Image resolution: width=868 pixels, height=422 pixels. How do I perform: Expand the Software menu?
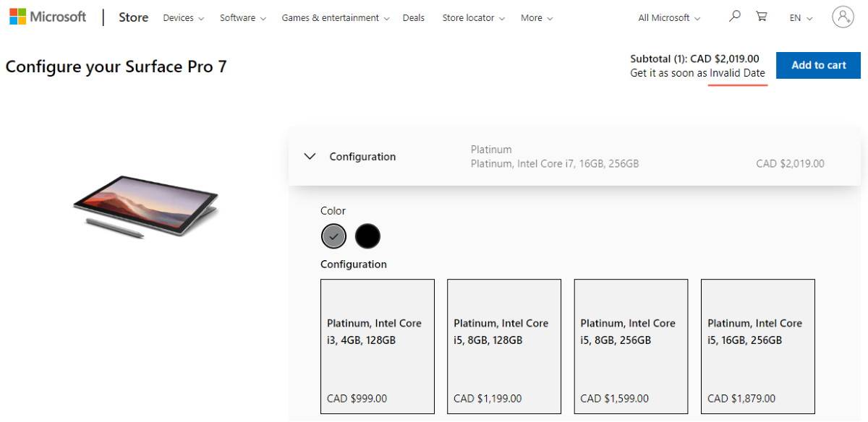pos(243,18)
